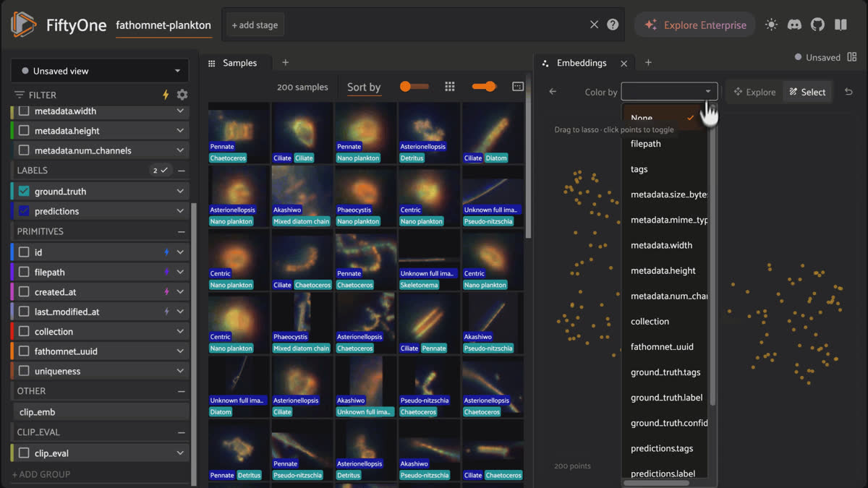
Task: Open the Unsaved view dropdown
Action: 100,71
